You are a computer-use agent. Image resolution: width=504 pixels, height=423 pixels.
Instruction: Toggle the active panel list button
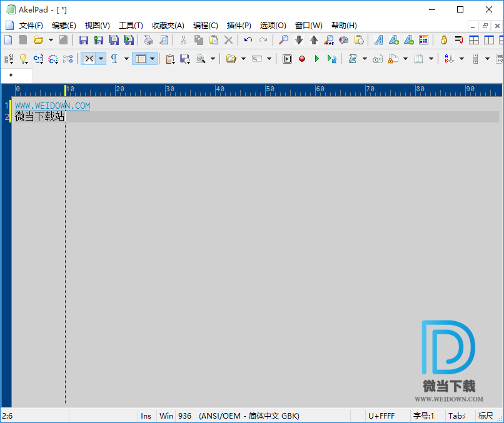141,59
